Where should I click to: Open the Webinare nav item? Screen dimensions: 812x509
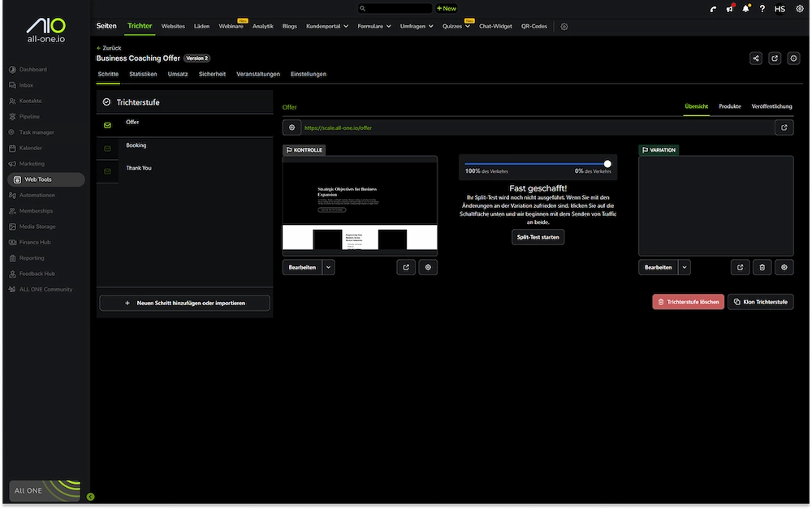[231, 27]
